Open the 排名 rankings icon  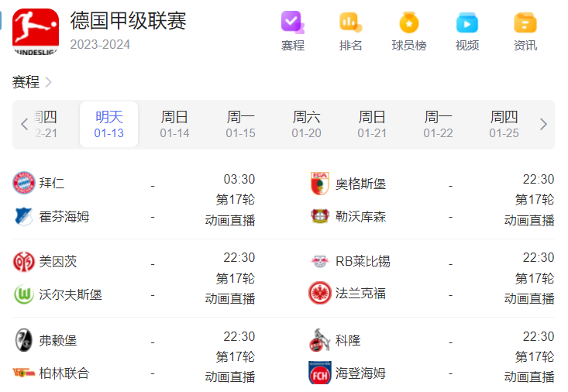350,22
